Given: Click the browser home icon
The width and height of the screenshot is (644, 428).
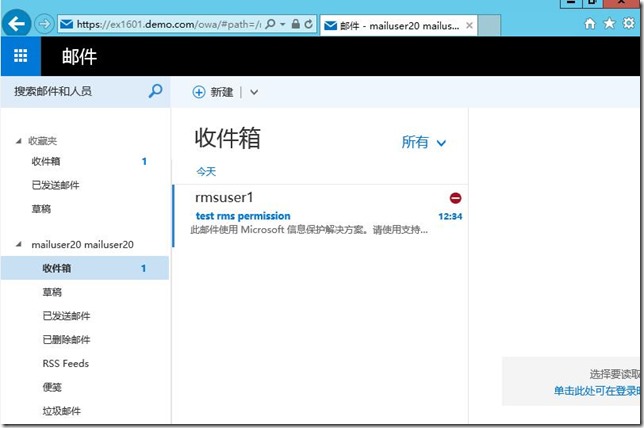Looking at the screenshot, I should tap(590, 24).
